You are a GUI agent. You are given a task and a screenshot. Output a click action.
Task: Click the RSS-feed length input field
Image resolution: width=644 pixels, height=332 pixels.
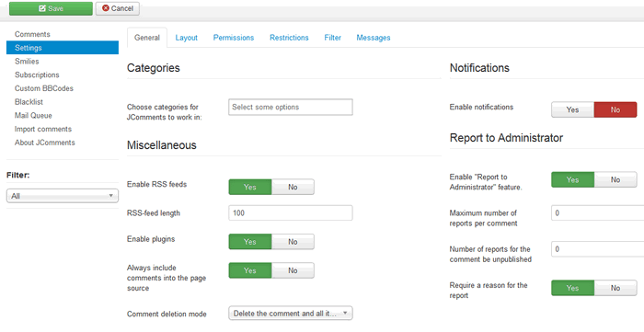coord(291,213)
